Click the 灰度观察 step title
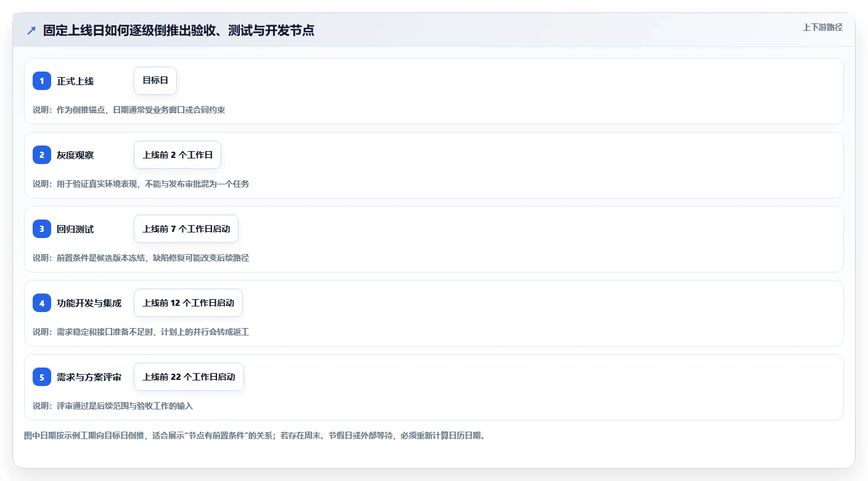The width and height of the screenshot is (868, 481). click(x=75, y=155)
